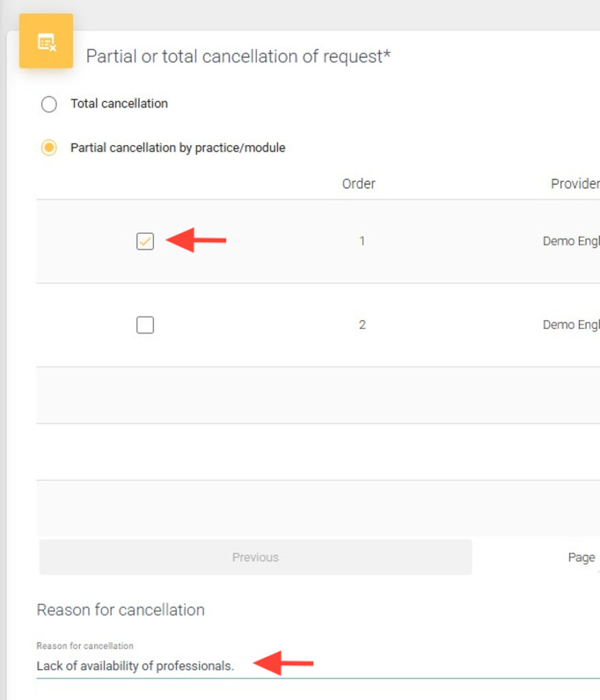Click the red arrow beside the checked checkbox
Screen dimensions: 600x700
pyautogui.click(x=196, y=241)
